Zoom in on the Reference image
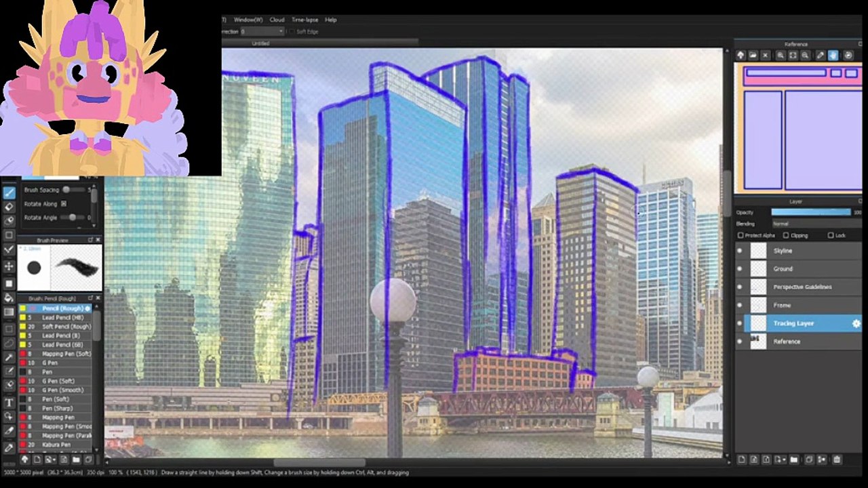868x488 pixels. pyautogui.click(x=781, y=55)
